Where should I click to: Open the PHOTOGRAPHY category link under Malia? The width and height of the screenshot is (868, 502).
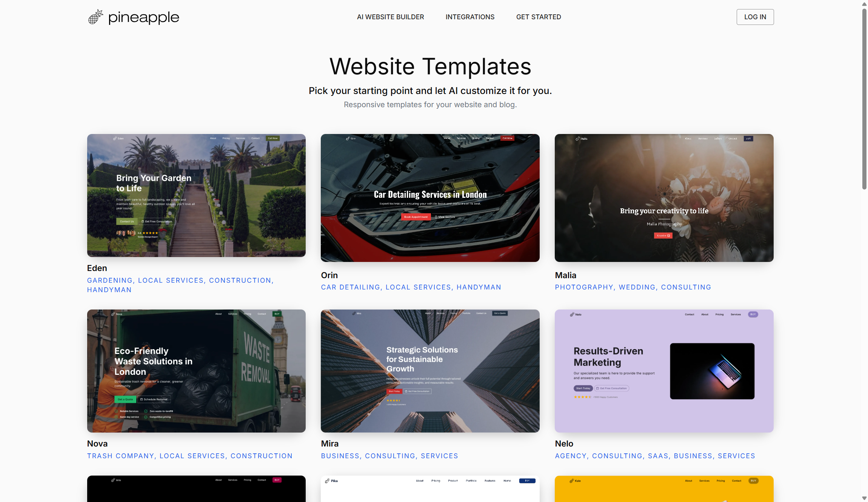583,287
